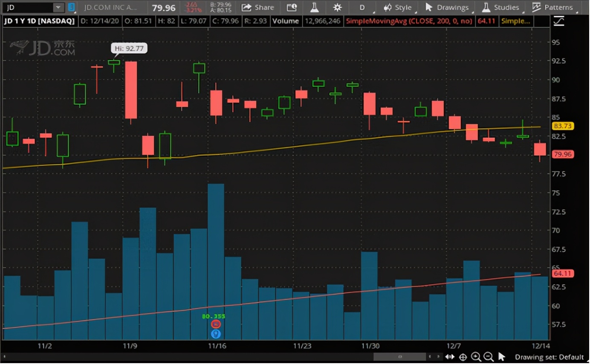This screenshot has width=590, height=364.
Task: Open the Drawing set: Default selector
Action: point(549,357)
